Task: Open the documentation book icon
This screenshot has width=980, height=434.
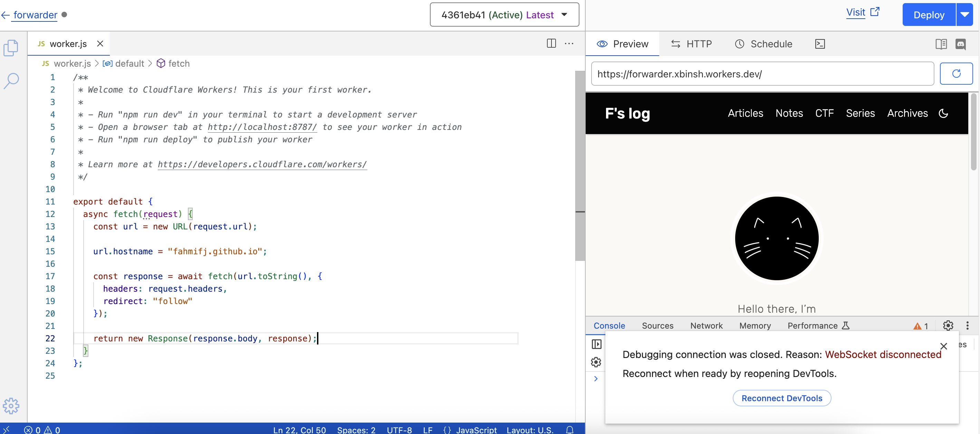Action: (941, 44)
